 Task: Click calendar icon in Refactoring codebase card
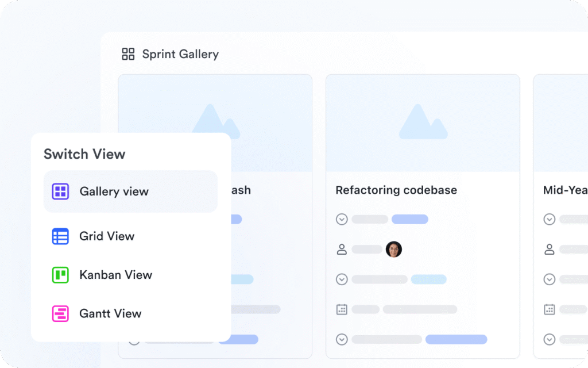click(x=342, y=309)
